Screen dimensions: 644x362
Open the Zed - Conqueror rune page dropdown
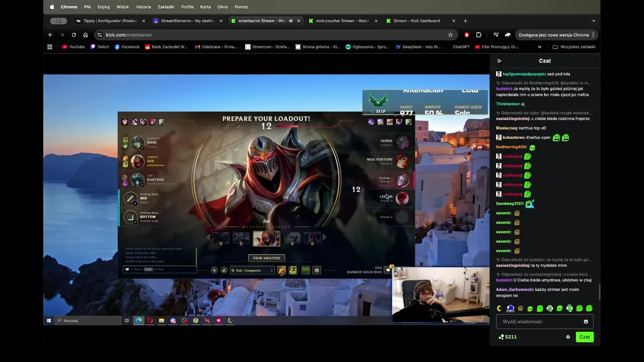point(252,270)
